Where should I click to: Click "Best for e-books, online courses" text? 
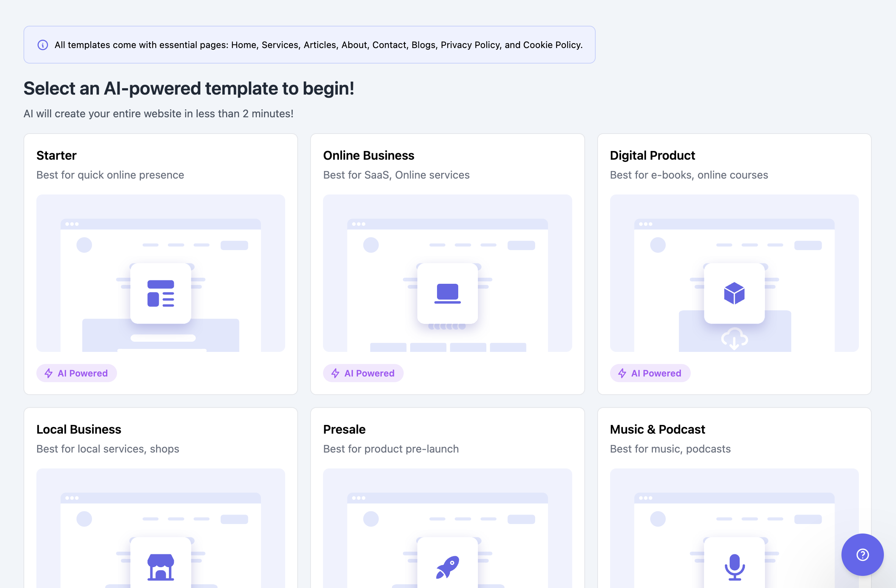(x=689, y=175)
